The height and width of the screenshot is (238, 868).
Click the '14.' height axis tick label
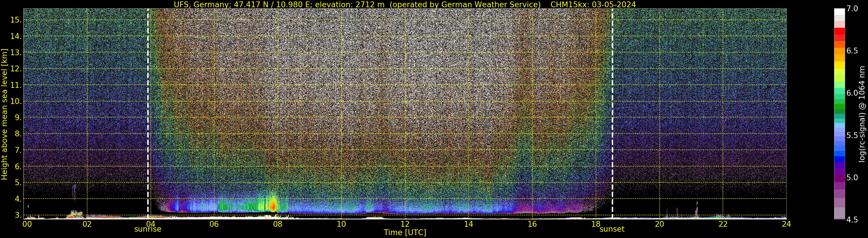point(16,36)
